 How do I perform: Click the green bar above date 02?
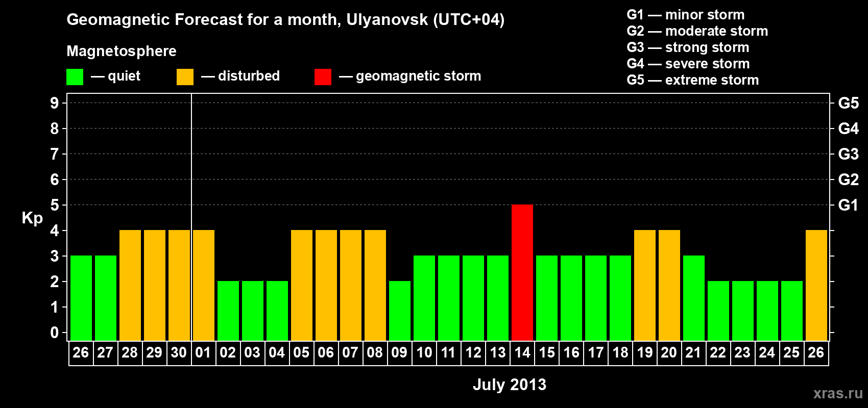(228, 311)
